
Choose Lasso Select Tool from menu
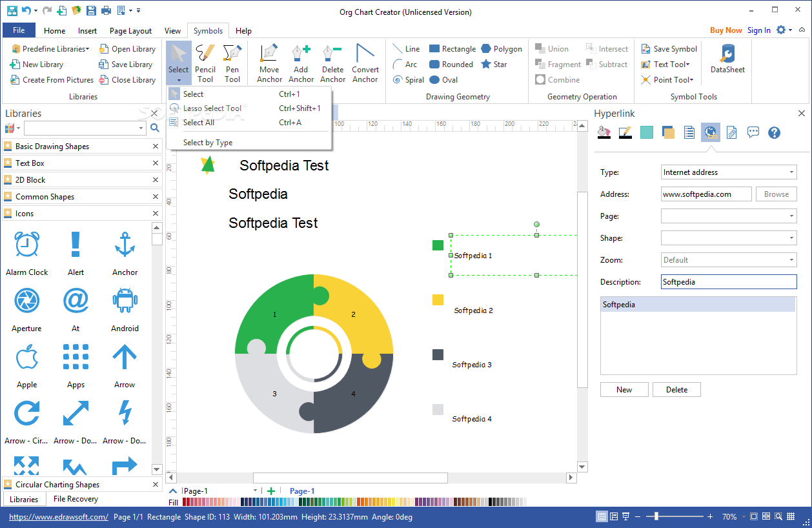point(249,108)
